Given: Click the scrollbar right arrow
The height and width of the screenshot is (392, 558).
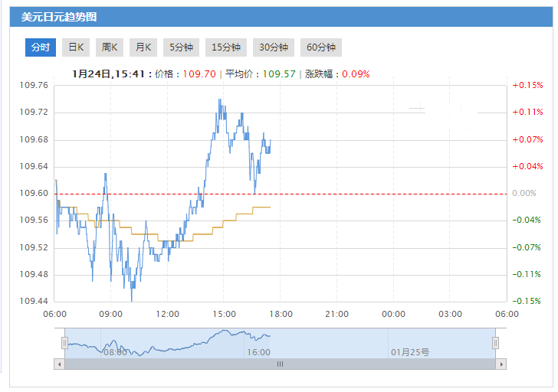Looking at the screenshot, I should 502,364.
